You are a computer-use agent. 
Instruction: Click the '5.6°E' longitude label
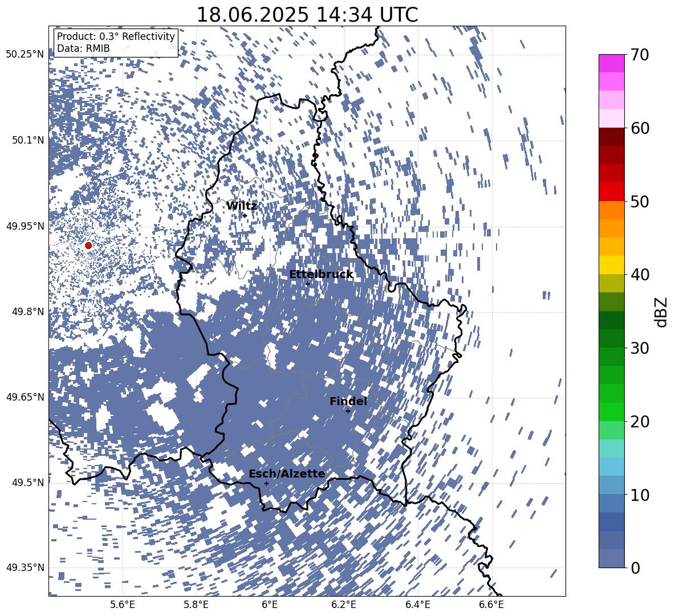123,605
